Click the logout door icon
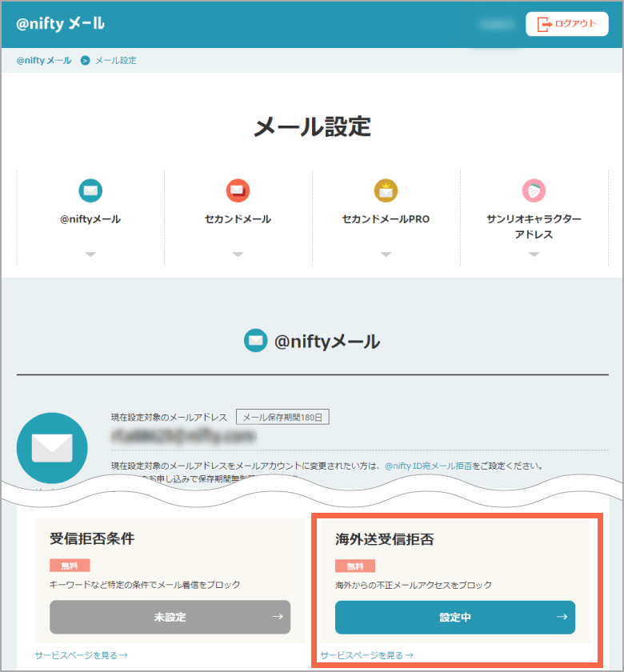The height and width of the screenshot is (672, 624). tap(545, 24)
